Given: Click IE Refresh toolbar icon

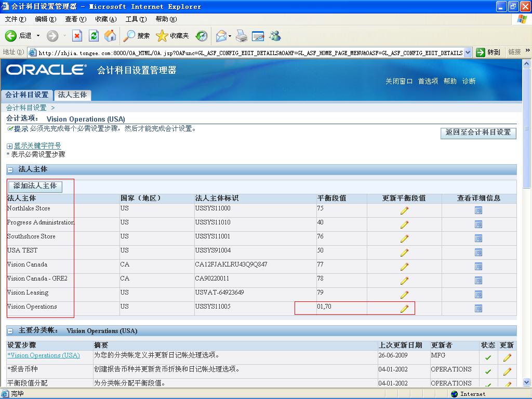Looking at the screenshot, I should point(94,36).
